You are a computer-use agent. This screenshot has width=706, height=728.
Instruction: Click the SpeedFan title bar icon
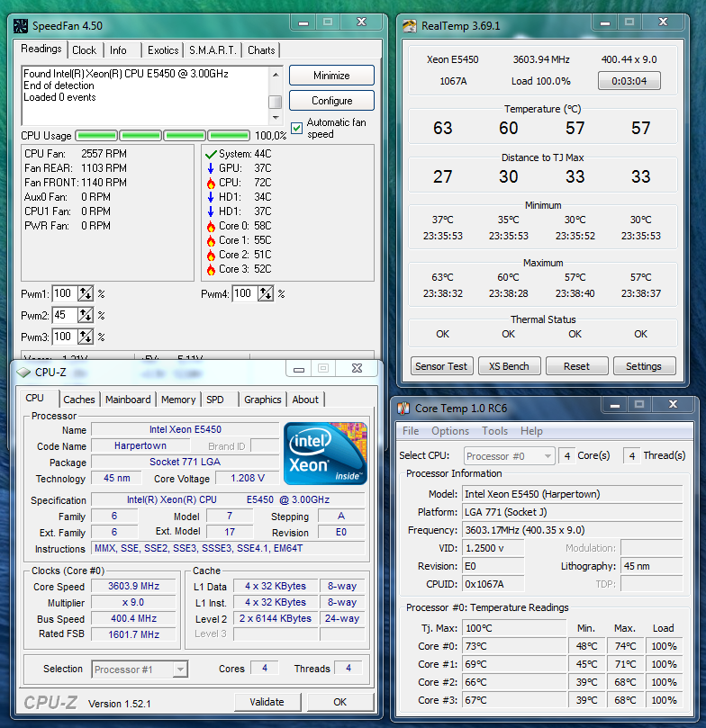21,25
